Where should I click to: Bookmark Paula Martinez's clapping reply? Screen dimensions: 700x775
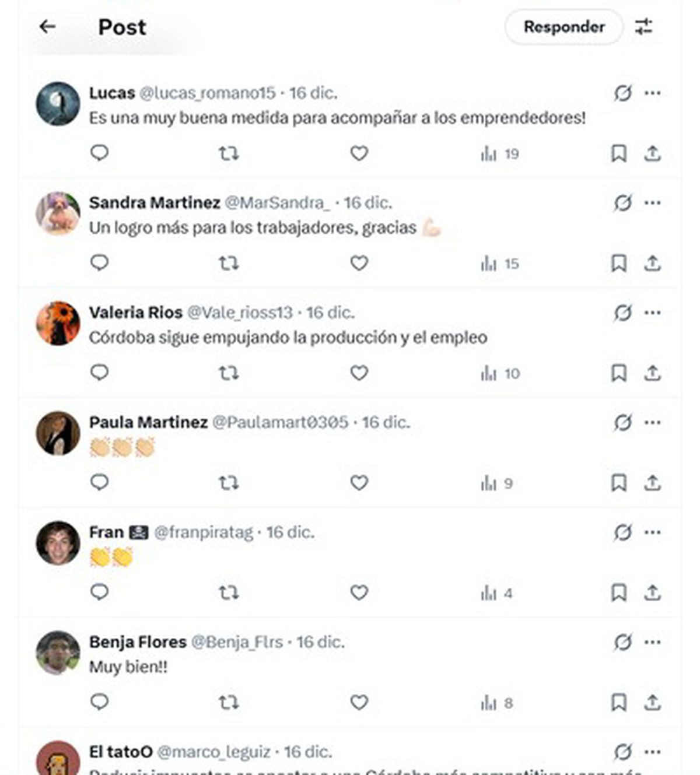tap(619, 482)
